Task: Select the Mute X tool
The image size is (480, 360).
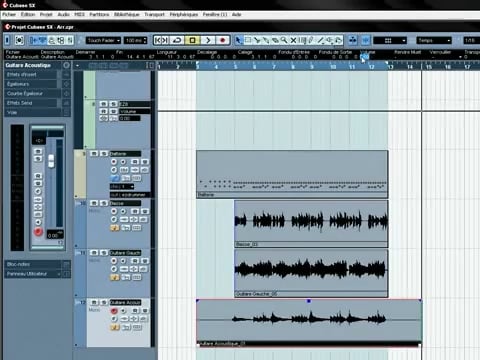Action: 293,40
